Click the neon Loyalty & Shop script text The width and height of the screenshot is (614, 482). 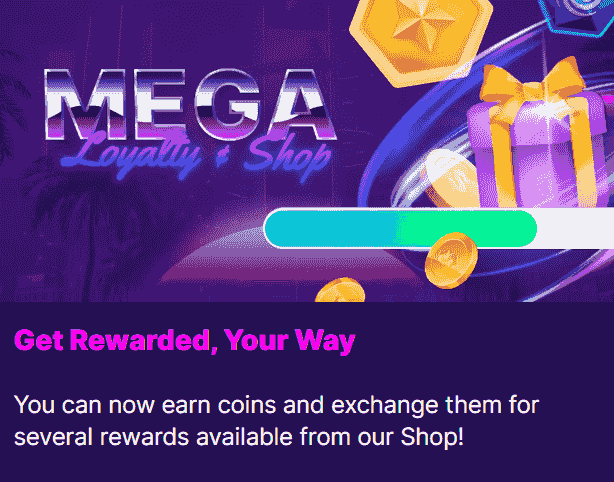(x=196, y=155)
